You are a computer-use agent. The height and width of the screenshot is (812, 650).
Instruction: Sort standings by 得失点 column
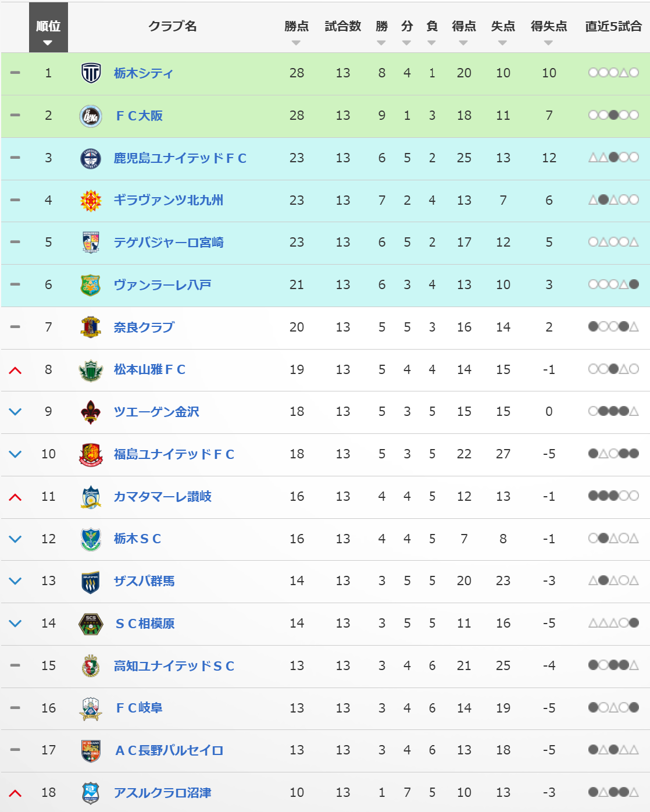coord(548,42)
